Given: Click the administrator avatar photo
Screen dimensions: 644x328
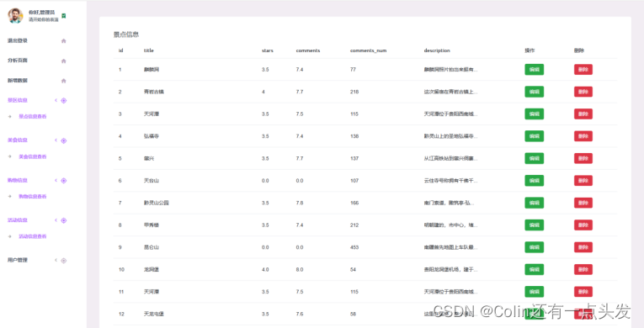Looking at the screenshot, I should tap(15, 16).
